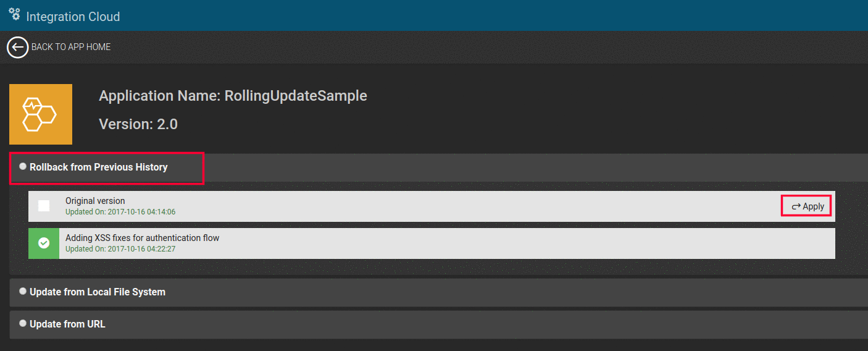868x351 pixels.
Task: Click the Integration Cloud title text
Action: pos(73,17)
